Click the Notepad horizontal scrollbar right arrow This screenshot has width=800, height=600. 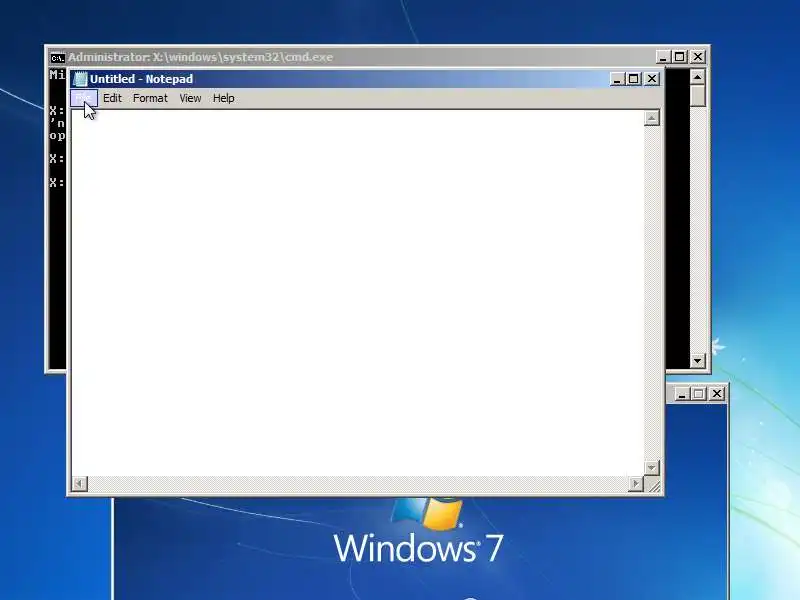636,484
